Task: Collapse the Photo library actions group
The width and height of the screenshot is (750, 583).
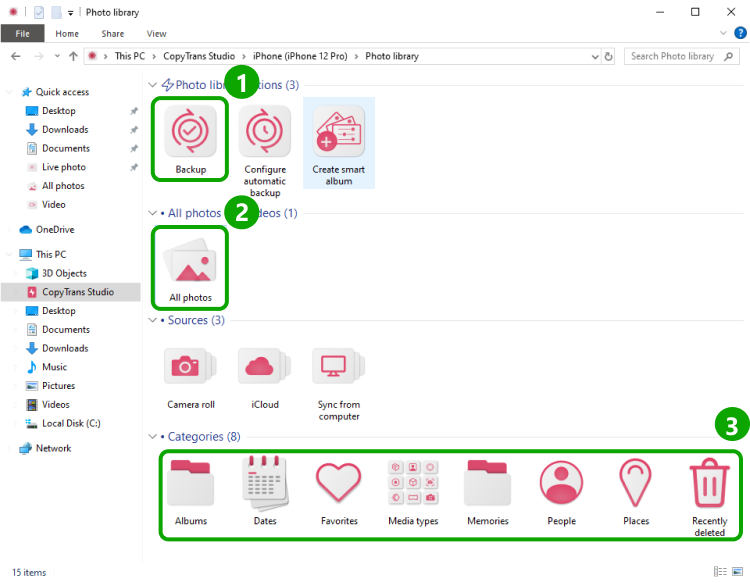Action: coord(153,85)
